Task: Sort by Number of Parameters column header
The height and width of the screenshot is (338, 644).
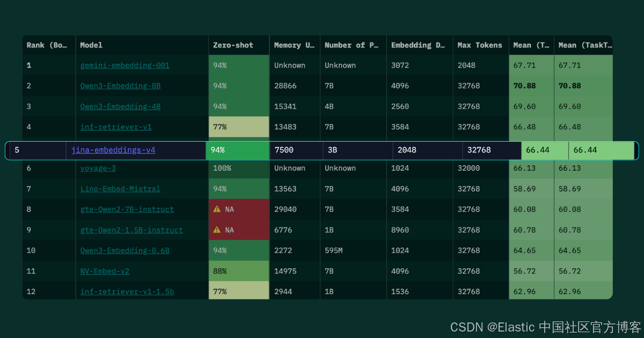Action: [x=353, y=45]
